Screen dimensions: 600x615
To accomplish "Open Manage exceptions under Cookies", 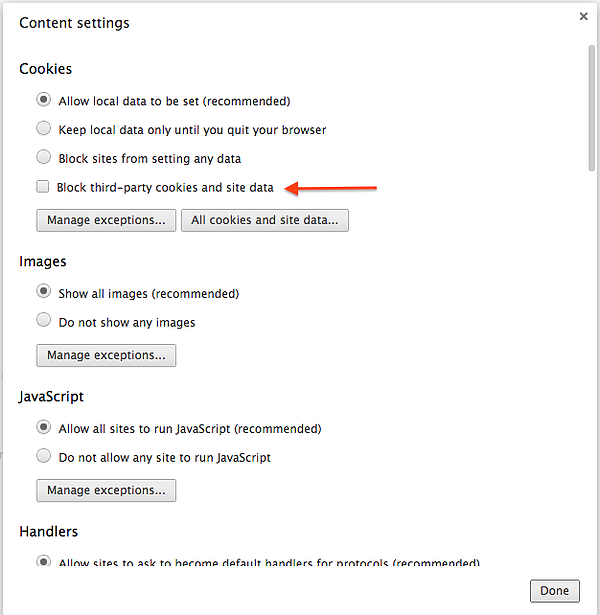I will 106,220.
